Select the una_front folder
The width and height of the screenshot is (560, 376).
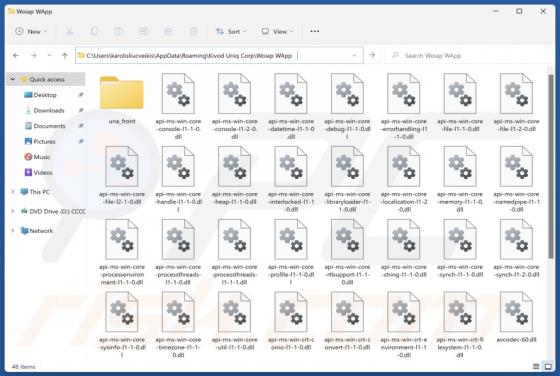point(122,100)
